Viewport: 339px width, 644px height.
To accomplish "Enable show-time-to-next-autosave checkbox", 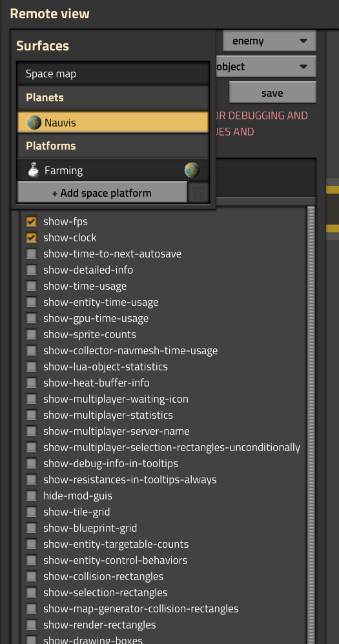I will pyautogui.click(x=31, y=254).
